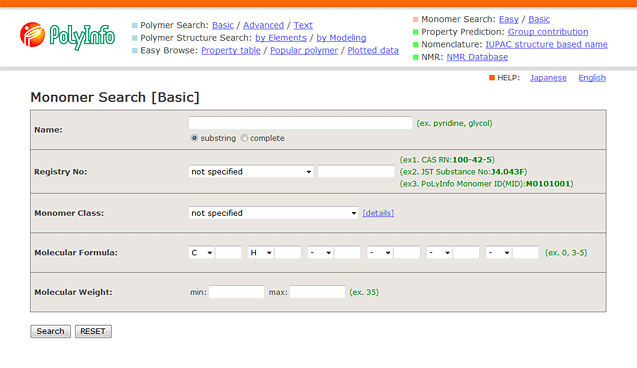Click the RESET button
This screenshot has height=368, width=637.
(x=93, y=331)
